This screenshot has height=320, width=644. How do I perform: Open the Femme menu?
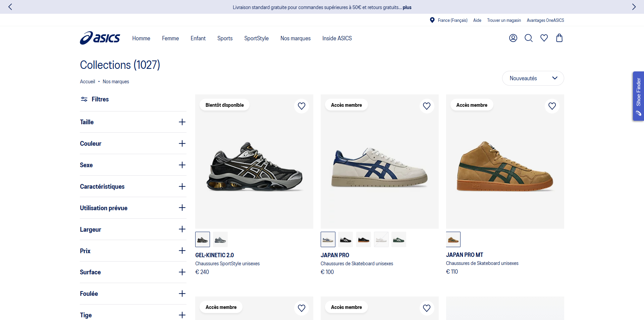170,38
